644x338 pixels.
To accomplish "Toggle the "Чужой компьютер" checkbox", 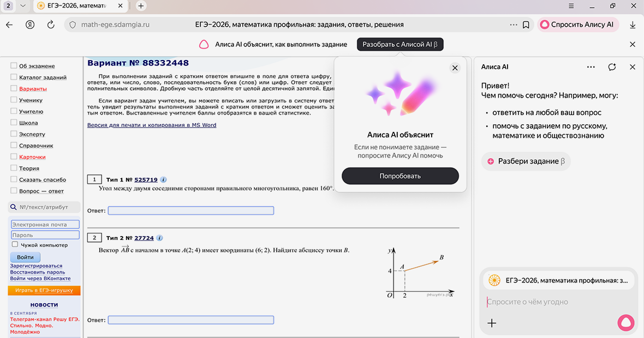I will [x=15, y=245].
